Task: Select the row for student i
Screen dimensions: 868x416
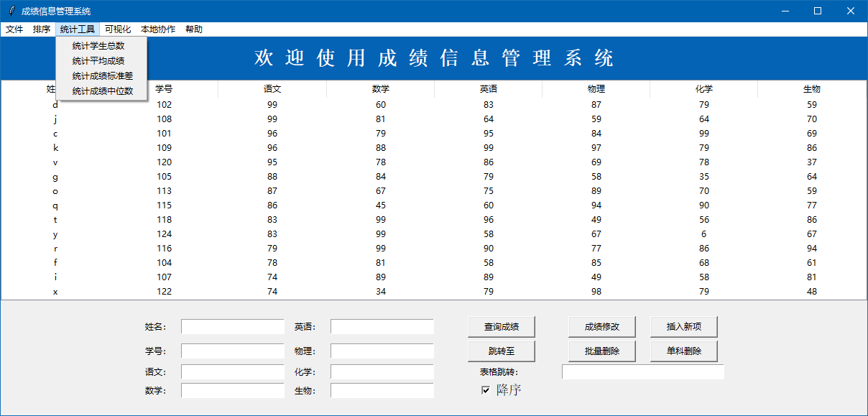Action: 433,277
